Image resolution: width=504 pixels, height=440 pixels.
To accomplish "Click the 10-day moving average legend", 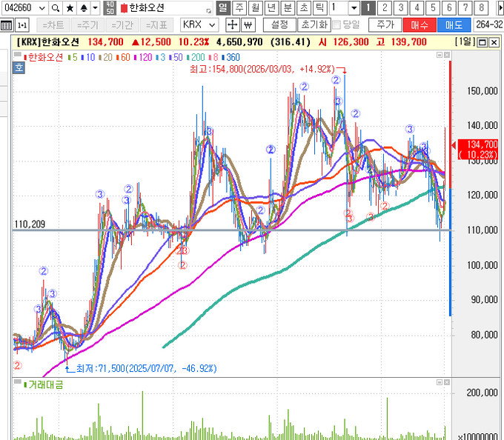I will click(88, 58).
